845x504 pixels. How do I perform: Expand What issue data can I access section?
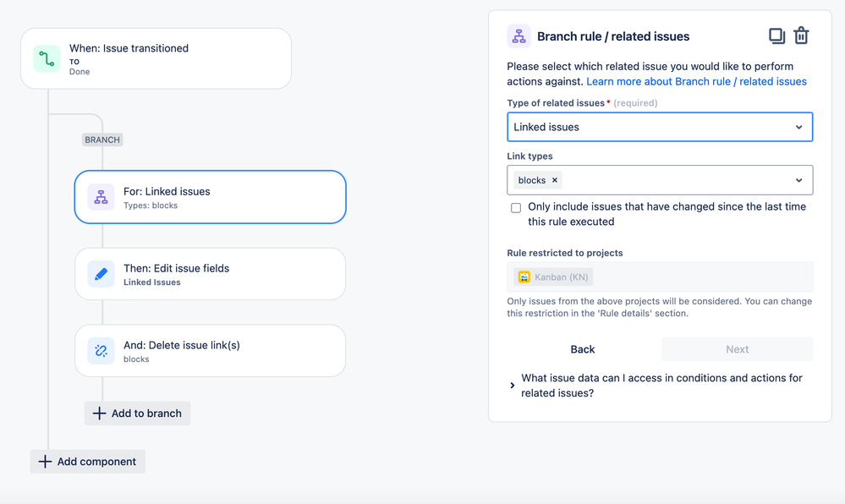click(656, 386)
